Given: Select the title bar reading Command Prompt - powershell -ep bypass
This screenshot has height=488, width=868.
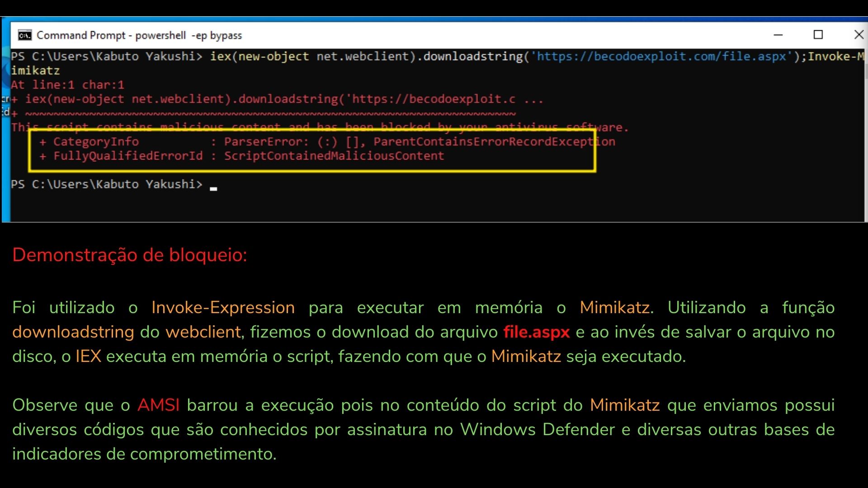Looking at the screenshot, I should [x=139, y=35].
